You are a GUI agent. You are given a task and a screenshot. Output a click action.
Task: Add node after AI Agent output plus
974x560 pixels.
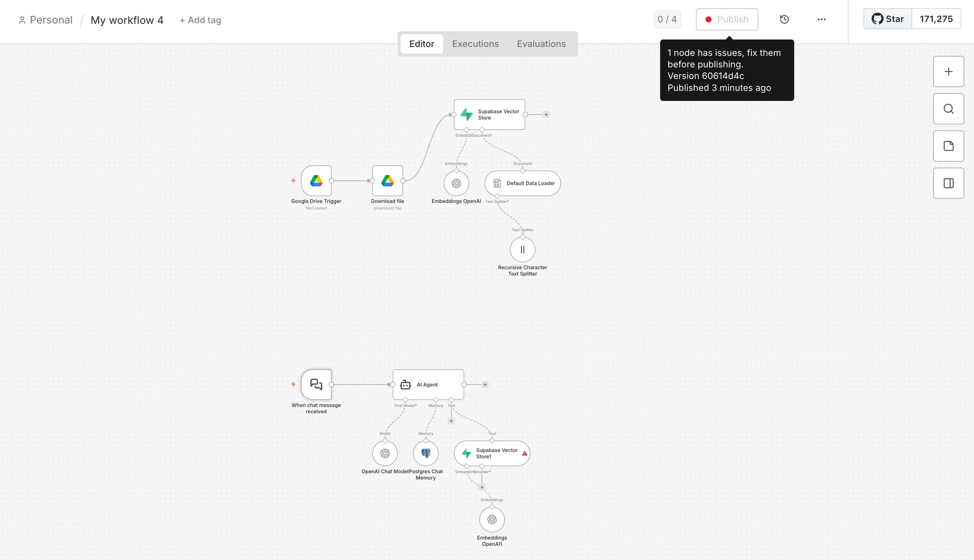pyautogui.click(x=485, y=384)
